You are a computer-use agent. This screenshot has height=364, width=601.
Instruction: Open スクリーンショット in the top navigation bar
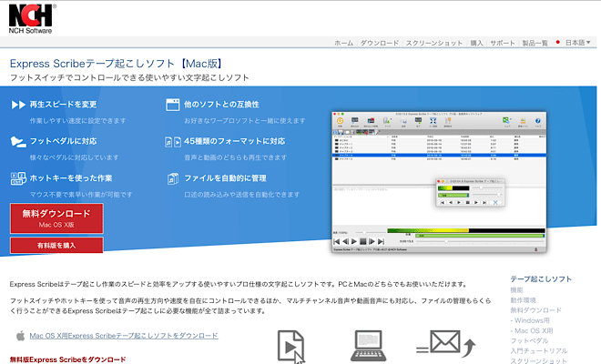pos(434,43)
